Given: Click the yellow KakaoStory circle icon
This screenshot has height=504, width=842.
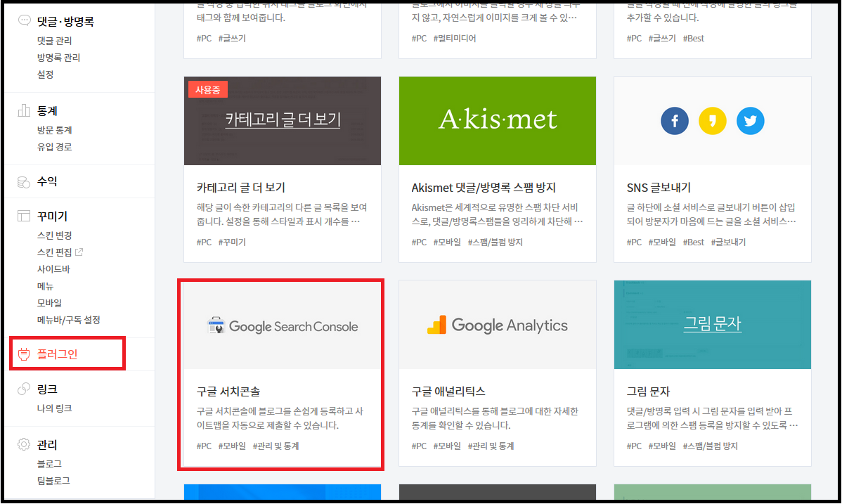Looking at the screenshot, I should pyautogui.click(x=713, y=121).
